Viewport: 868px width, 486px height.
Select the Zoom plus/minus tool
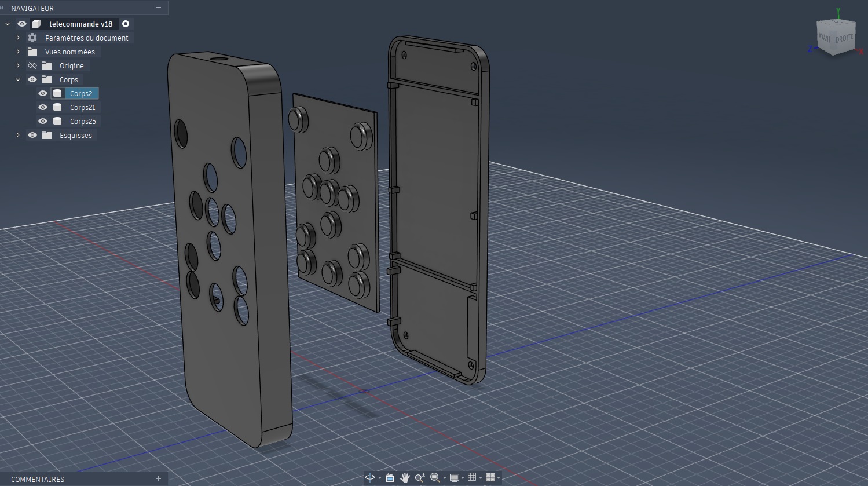point(420,477)
